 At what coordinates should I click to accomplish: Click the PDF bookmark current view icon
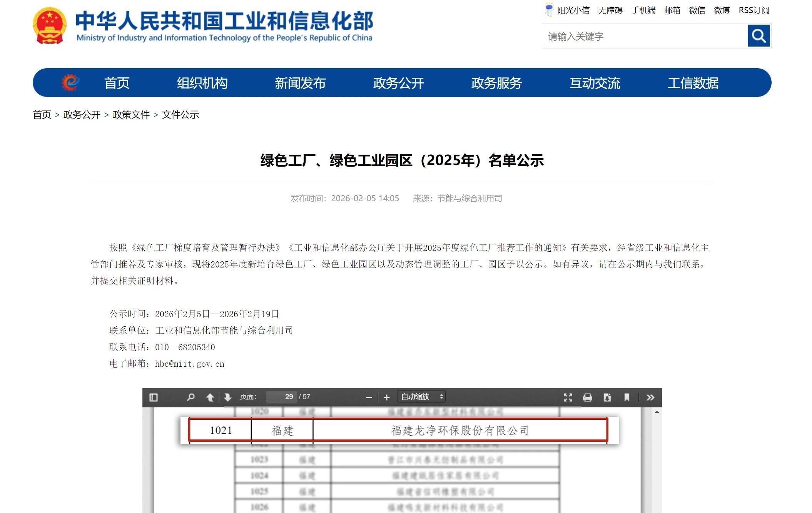(x=627, y=397)
